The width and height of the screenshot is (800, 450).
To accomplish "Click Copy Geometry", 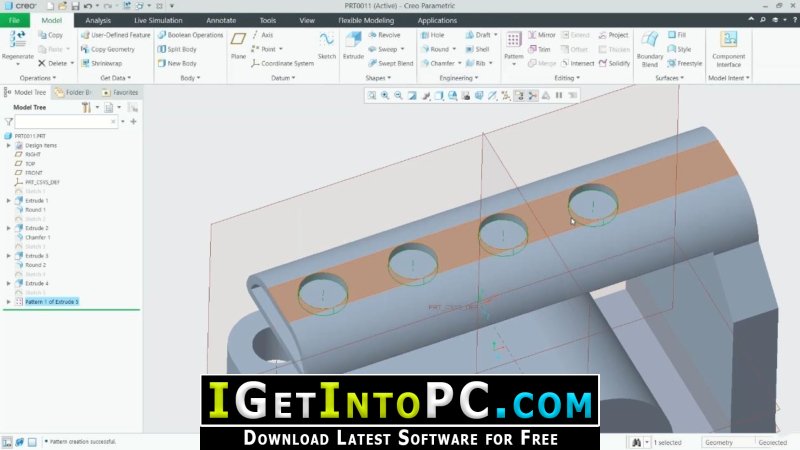I will tap(108, 49).
